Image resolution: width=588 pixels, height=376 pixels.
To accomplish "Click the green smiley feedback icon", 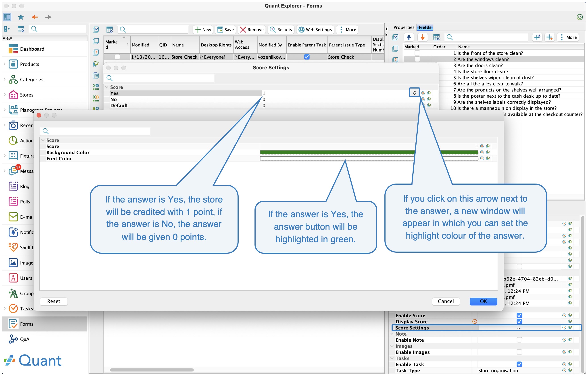I will click(x=580, y=17).
